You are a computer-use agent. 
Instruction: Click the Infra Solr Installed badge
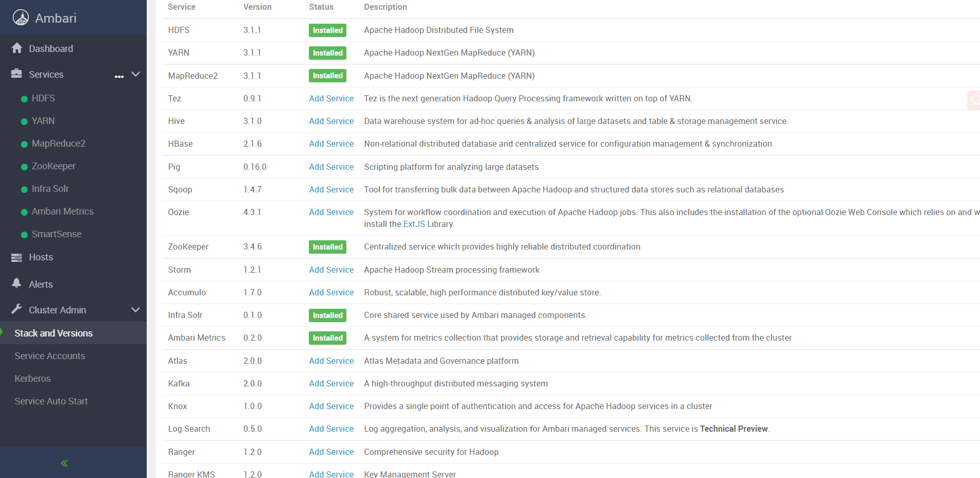[x=327, y=315]
